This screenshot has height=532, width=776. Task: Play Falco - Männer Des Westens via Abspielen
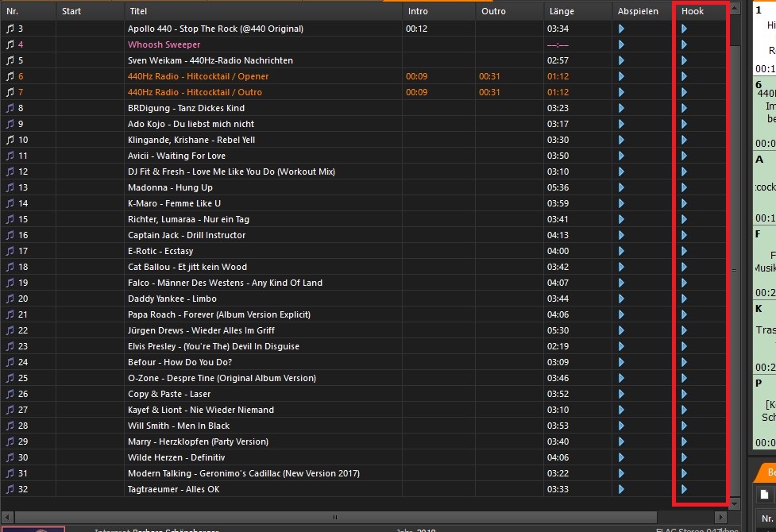(621, 283)
